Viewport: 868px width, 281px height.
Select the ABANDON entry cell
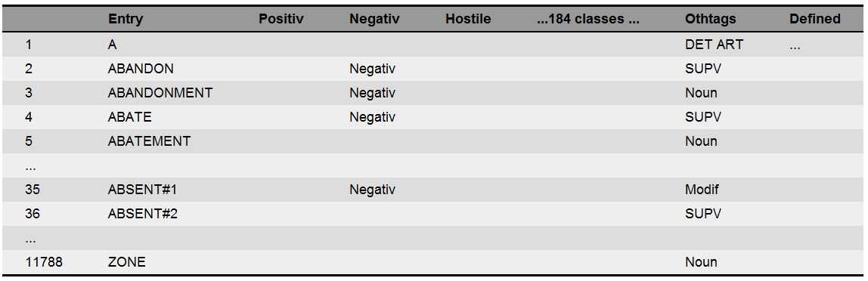click(141, 69)
